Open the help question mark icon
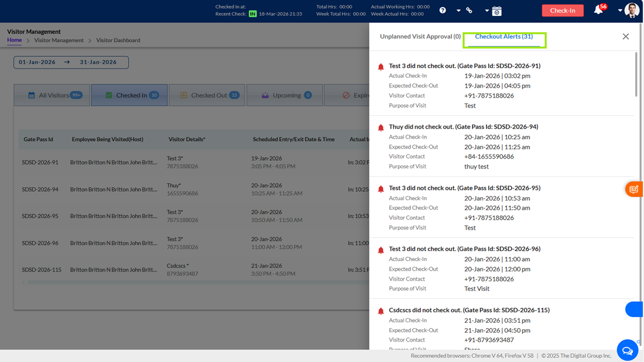 [x=443, y=11]
